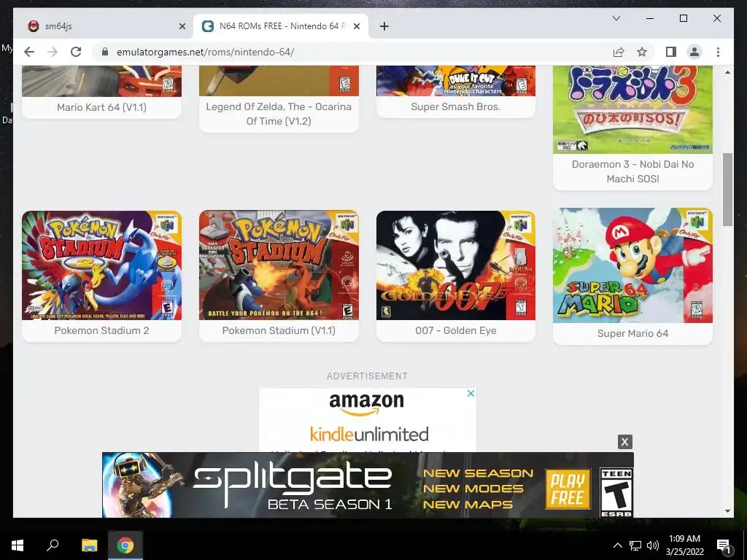Close the N64 ROMs FREE tab
Screen dimensions: 747x560
tap(357, 26)
